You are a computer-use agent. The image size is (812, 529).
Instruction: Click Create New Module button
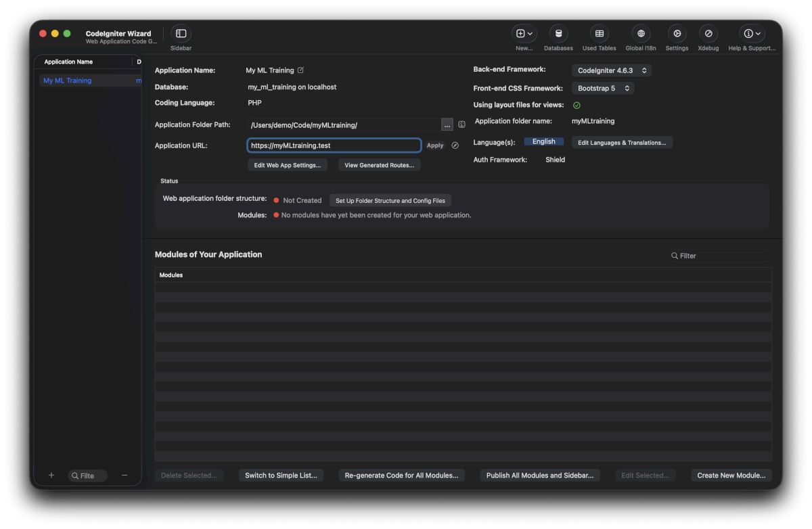(731, 476)
